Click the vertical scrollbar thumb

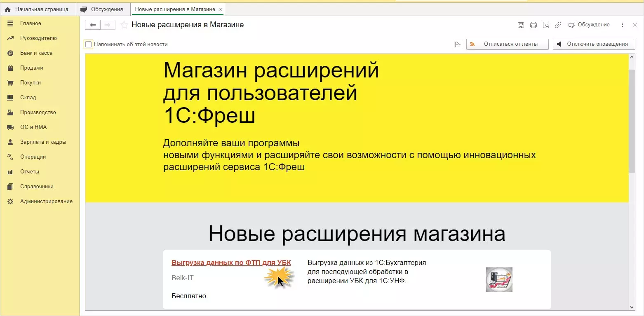point(632,121)
